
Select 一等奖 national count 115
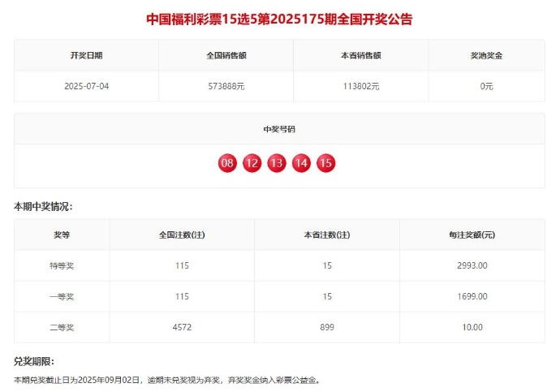tap(182, 296)
